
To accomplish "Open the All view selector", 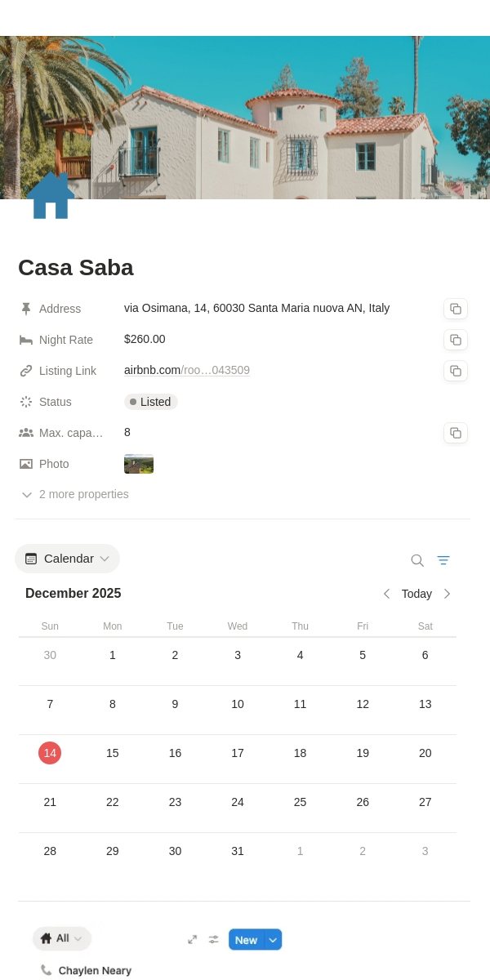I will [62, 938].
